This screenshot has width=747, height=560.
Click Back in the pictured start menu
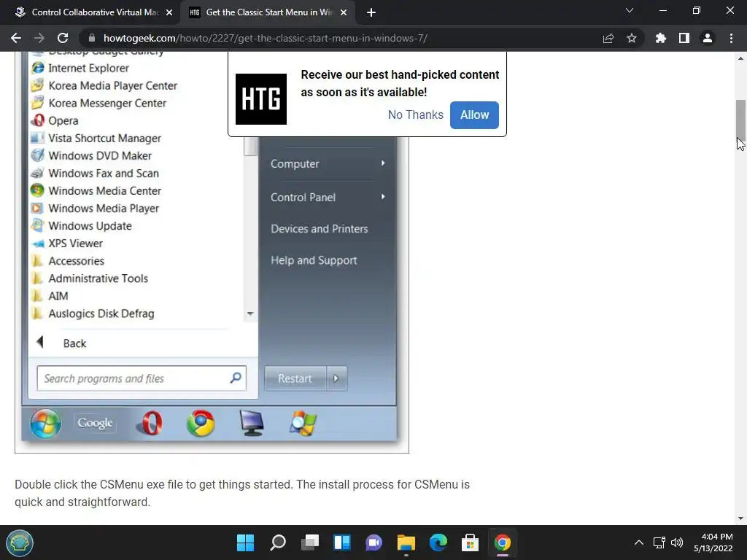[x=61, y=343]
